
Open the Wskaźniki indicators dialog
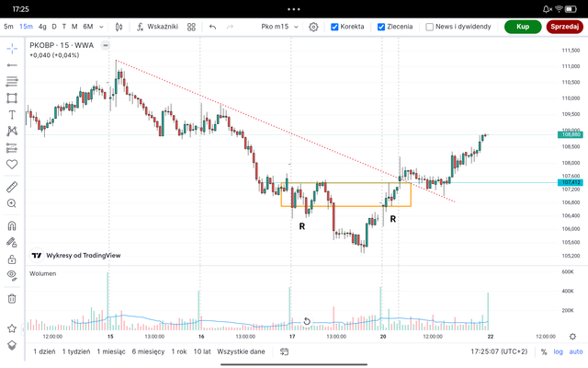[157, 27]
